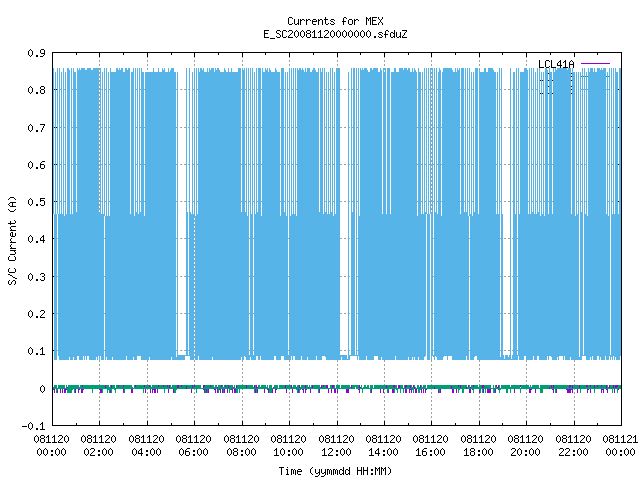Click the 'Currents for MEX' chart title
This screenshot has width=640, height=480.
(x=335, y=21)
